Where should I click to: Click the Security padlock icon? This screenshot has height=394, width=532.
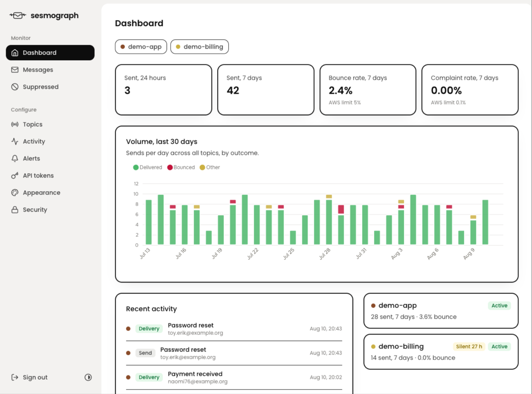[15, 210]
